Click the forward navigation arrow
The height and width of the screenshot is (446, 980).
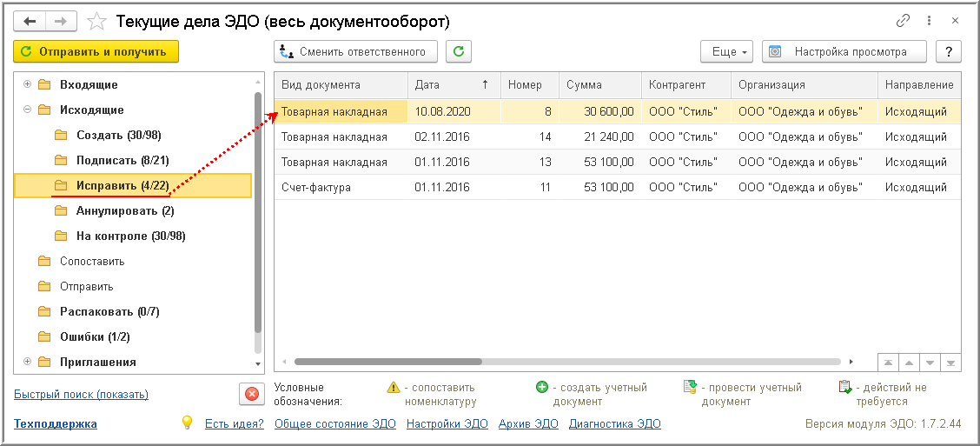[x=61, y=21]
